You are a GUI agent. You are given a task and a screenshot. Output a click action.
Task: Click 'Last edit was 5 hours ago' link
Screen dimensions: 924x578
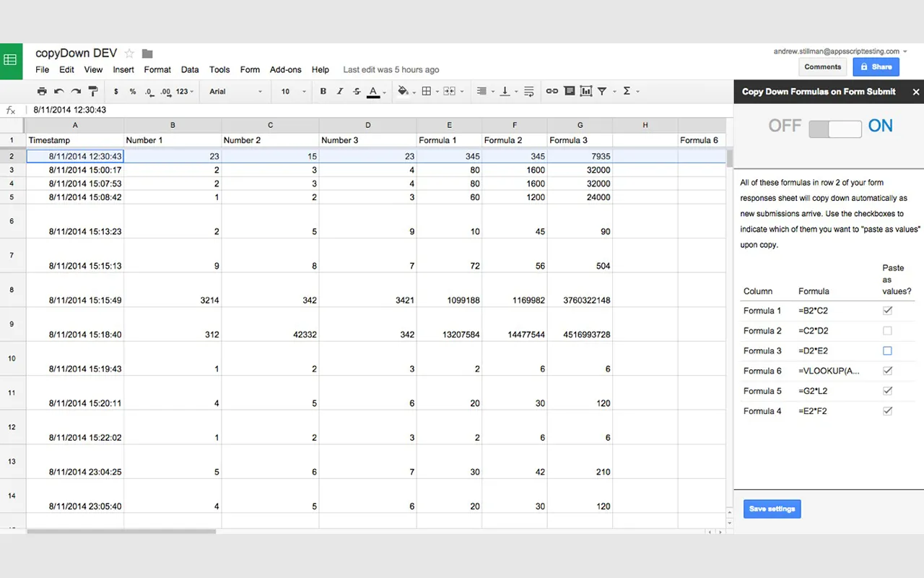(x=391, y=70)
